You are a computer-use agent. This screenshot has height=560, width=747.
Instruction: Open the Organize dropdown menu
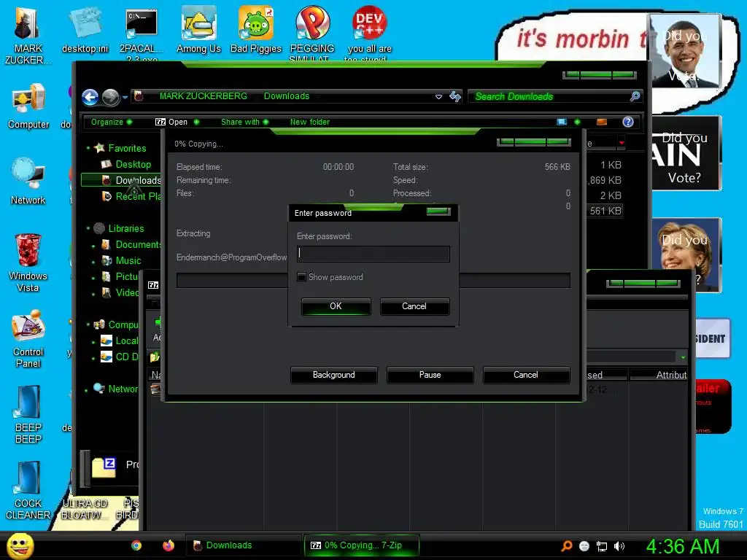click(x=112, y=122)
